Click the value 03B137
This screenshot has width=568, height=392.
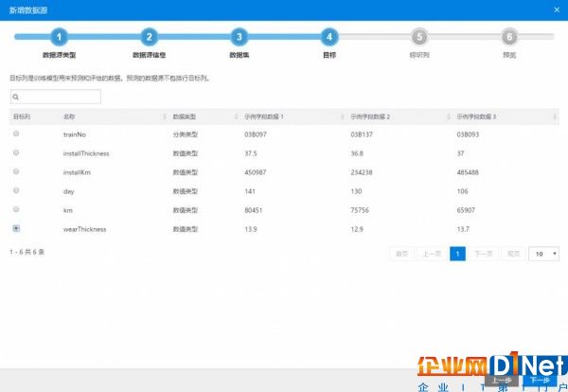362,134
